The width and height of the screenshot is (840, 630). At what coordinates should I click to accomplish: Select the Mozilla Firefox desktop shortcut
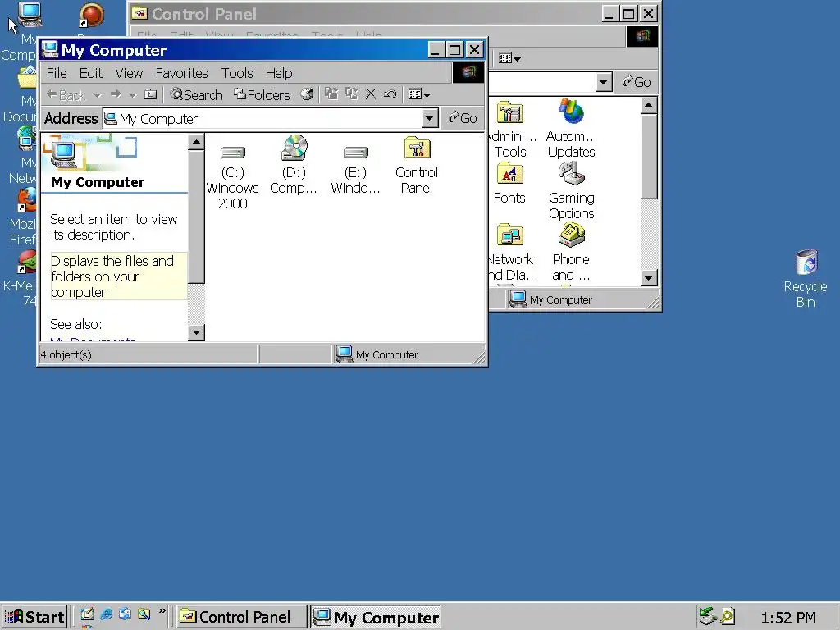pyautogui.click(x=22, y=217)
